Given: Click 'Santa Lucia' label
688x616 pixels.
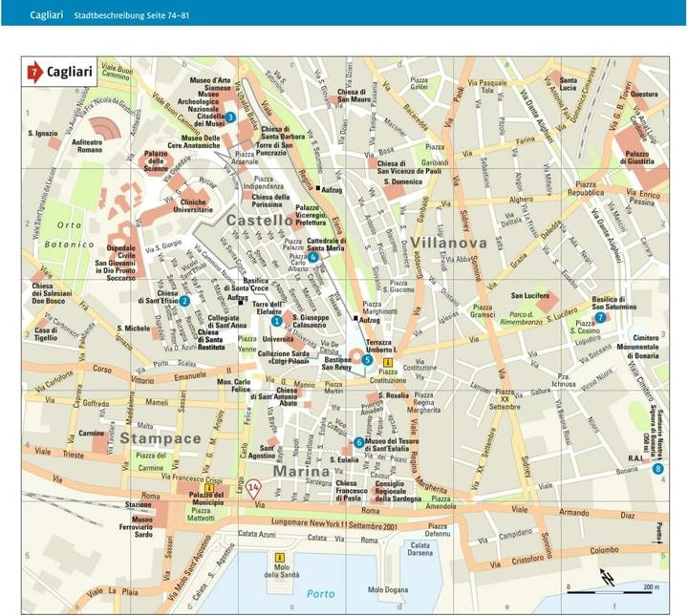Looking at the screenshot, I should [x=569, y=84].
